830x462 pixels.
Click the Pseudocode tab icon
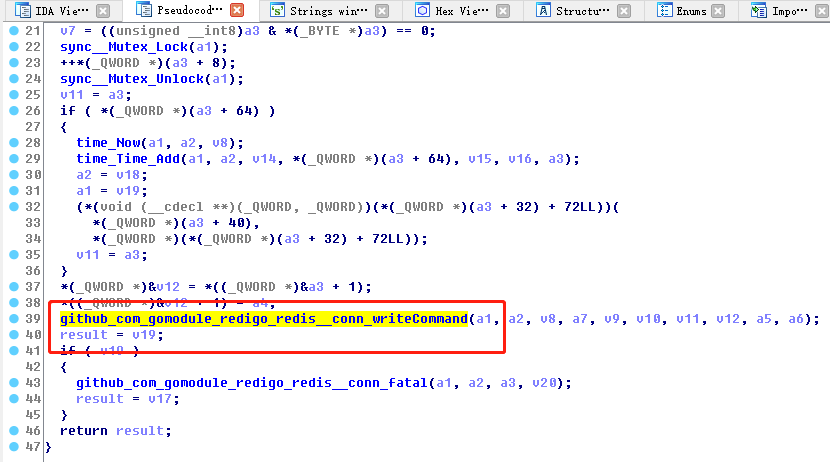142,11
